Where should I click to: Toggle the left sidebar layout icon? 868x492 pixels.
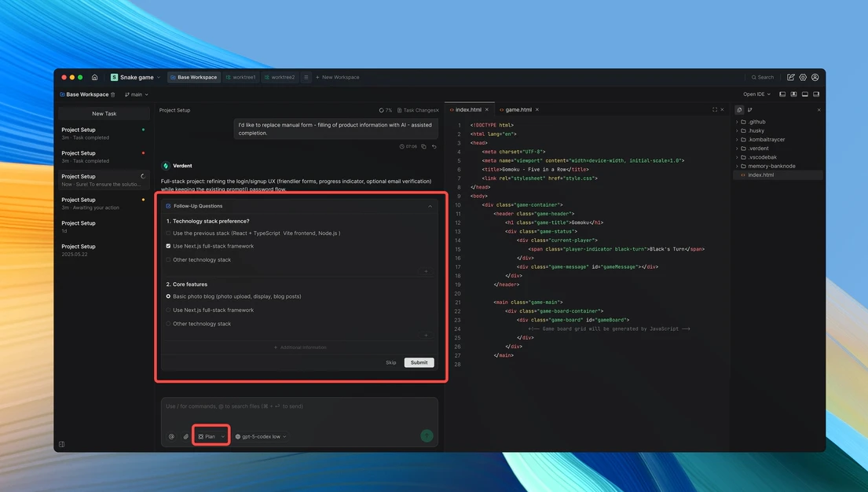pyautogui.click(x=782, y=94)
